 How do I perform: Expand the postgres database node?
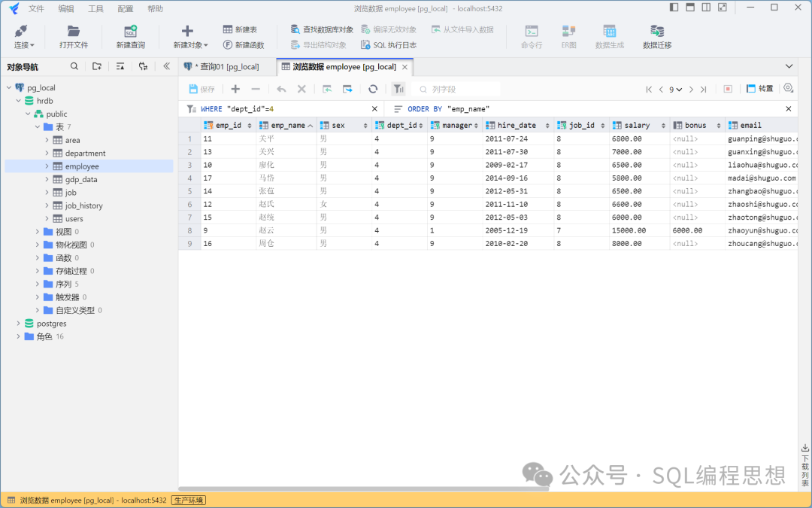pyautogui.click(x=19, y=324)
